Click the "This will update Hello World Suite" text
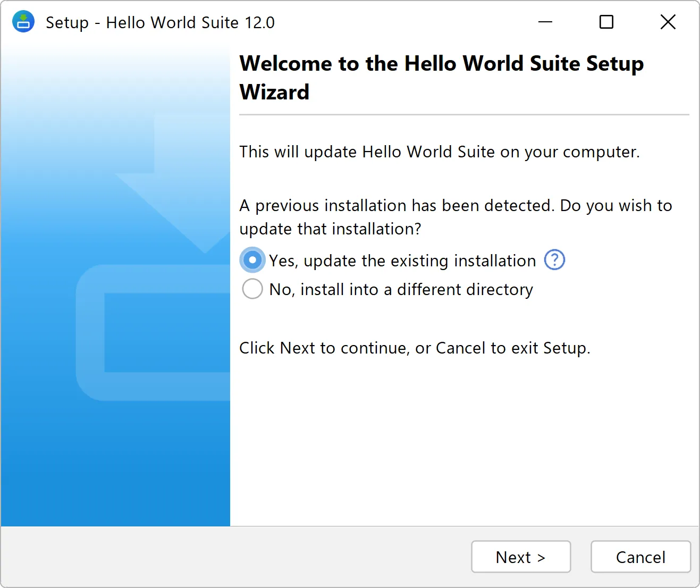 439,152
